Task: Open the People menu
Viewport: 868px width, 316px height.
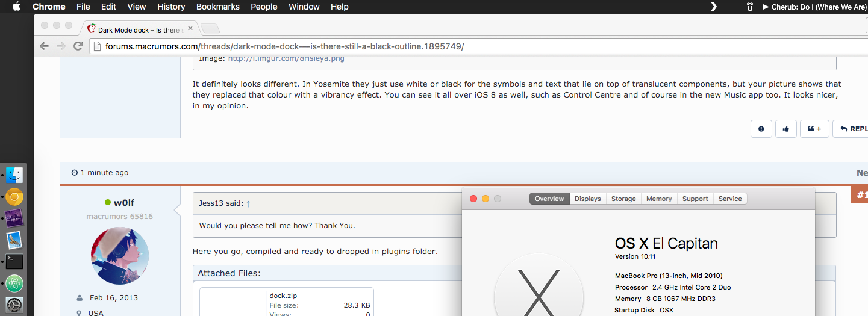Action: point(264,7)
